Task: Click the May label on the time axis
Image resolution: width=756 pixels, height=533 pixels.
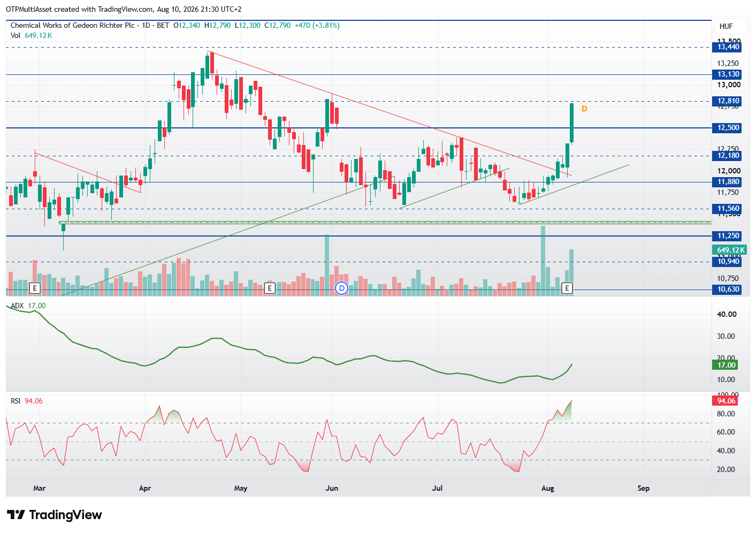Action: click(241, 488)
